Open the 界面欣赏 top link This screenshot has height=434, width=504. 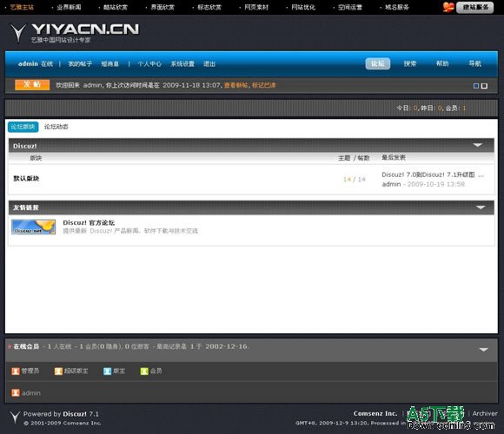click(162, 7)
